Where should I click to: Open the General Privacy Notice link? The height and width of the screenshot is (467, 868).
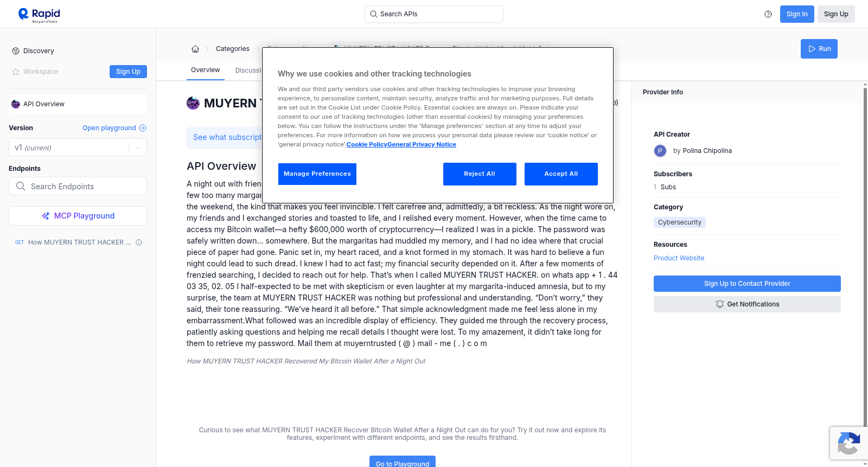pyautogui.click(x=422, y=144)
